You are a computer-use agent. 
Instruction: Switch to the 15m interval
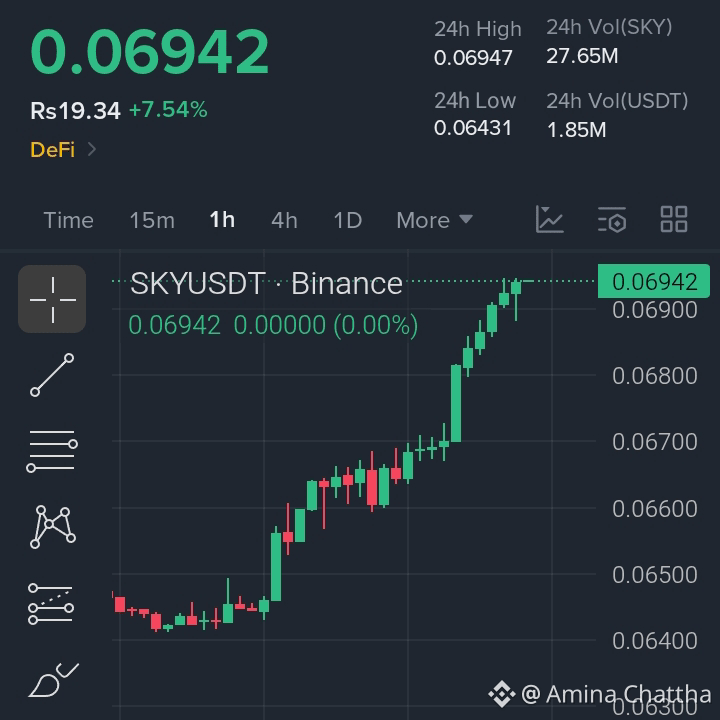[152, 220]
